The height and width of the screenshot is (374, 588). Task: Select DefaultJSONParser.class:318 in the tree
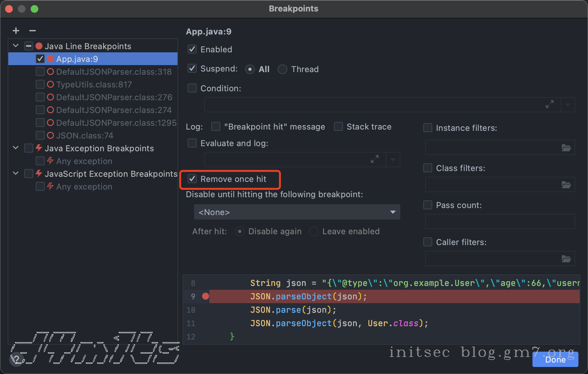[114, 72]
